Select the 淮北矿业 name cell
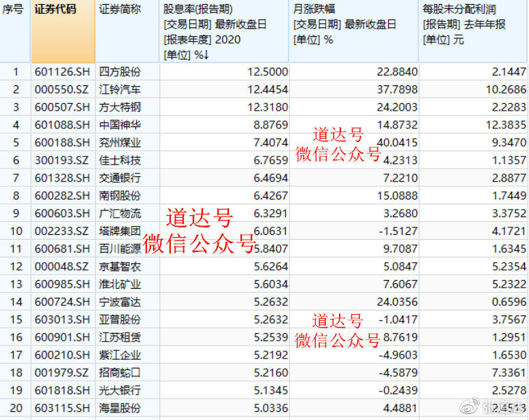Screen dimensions: 529x420 point(120,284)
